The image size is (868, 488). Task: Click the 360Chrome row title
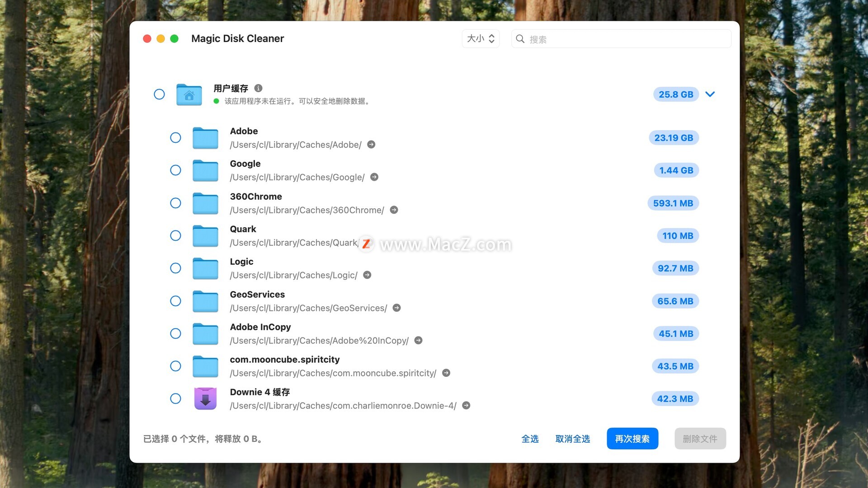256,197
